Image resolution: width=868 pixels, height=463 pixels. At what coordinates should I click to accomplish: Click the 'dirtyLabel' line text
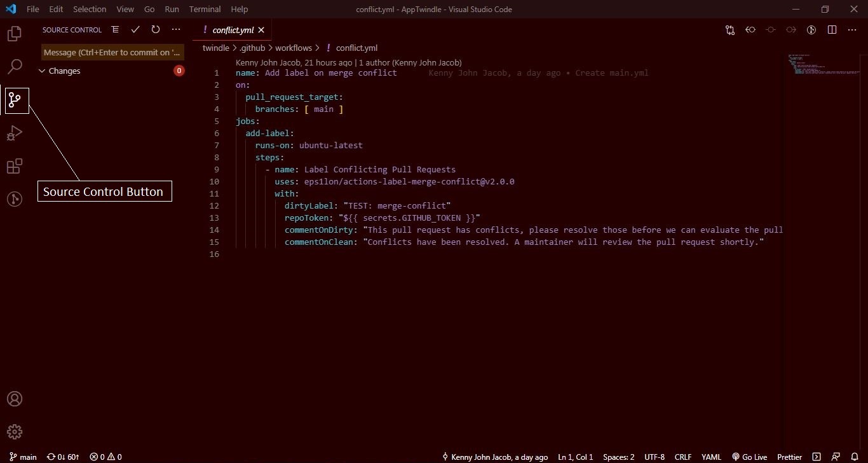click(x=367, y=205)
